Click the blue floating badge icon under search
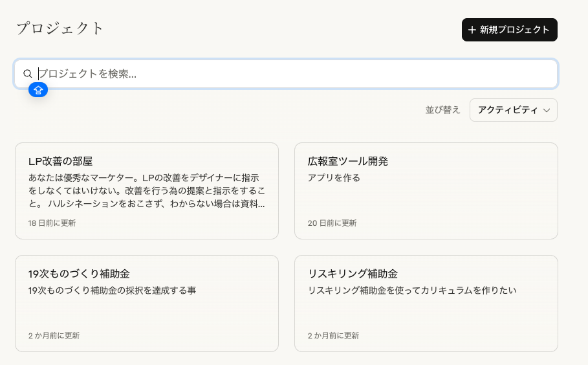The height and width of the screenshot is (365, 588). pos(38,90)
